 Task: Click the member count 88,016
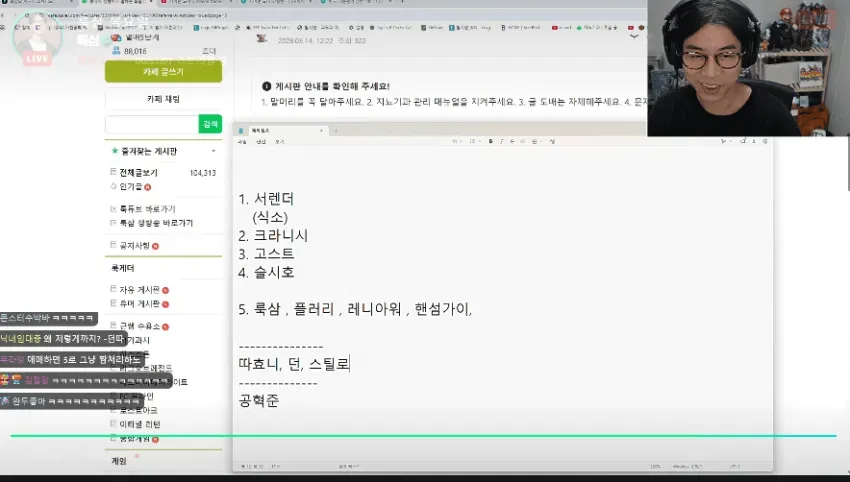pyautogui.click(x=136, y=51)
